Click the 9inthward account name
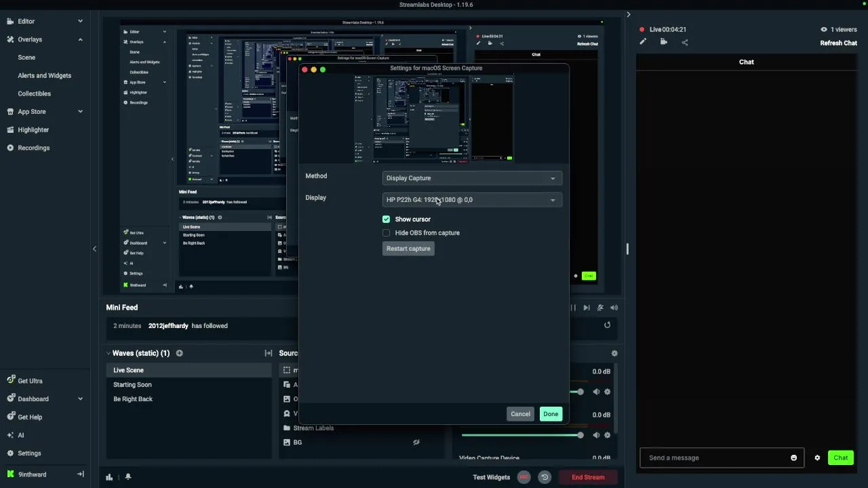Viewport: 868px width, 488px height. point(32,474)
